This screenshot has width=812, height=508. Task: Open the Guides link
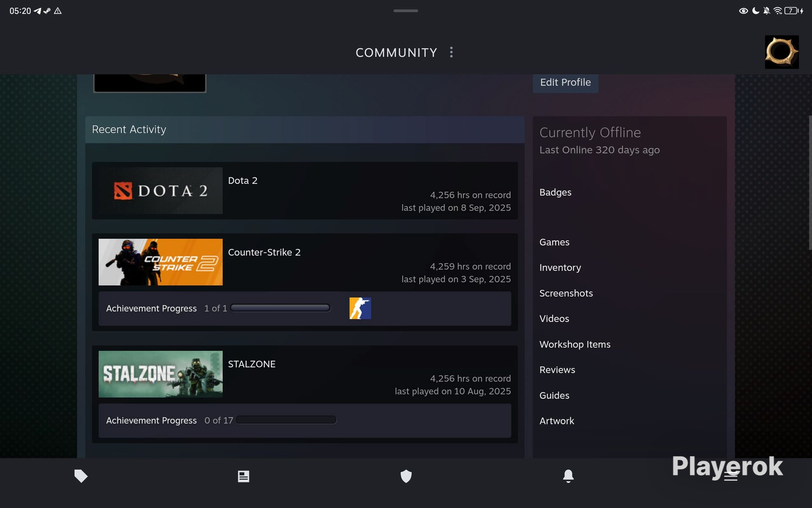554,395
